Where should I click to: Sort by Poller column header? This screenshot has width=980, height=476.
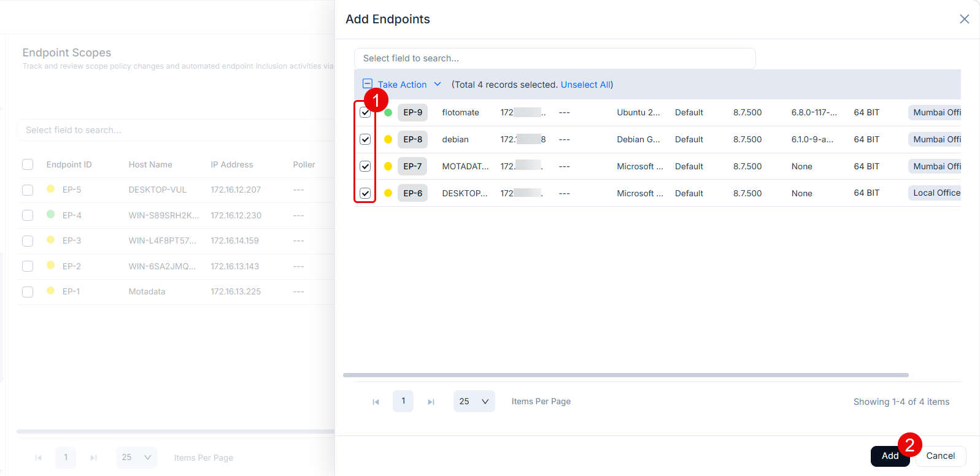click(304, 164)
